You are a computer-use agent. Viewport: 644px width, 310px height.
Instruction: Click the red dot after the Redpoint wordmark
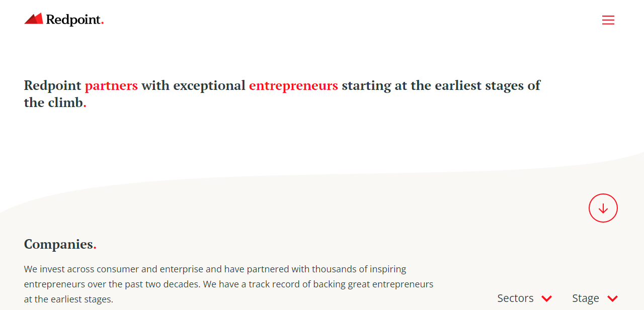point(102,23)
